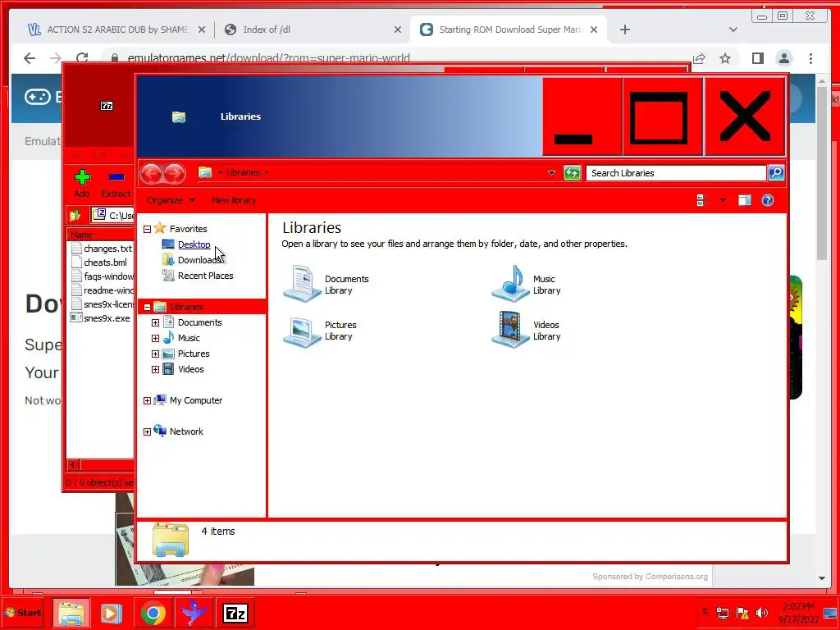
Task: Expand Documents in the navigation tree
Action: tap(155, 323)
